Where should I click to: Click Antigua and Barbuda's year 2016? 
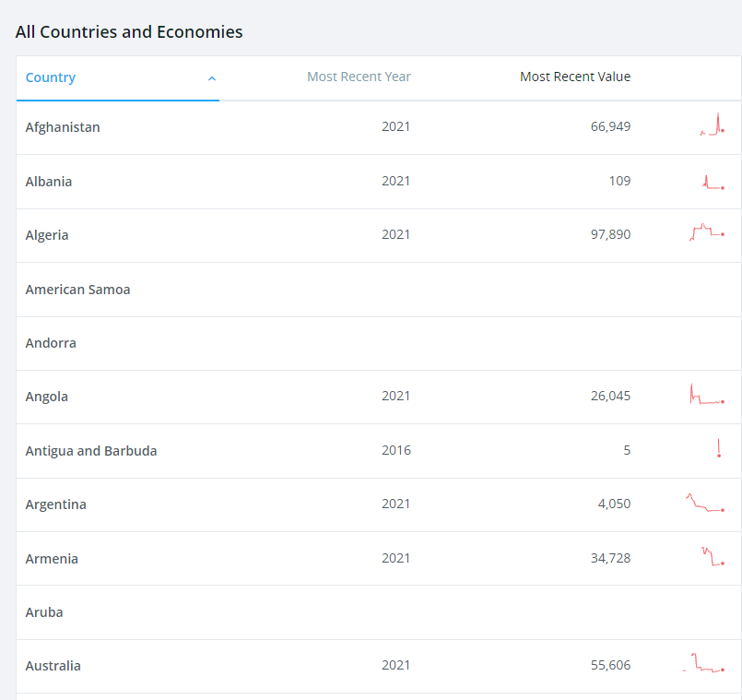[395, 450]
